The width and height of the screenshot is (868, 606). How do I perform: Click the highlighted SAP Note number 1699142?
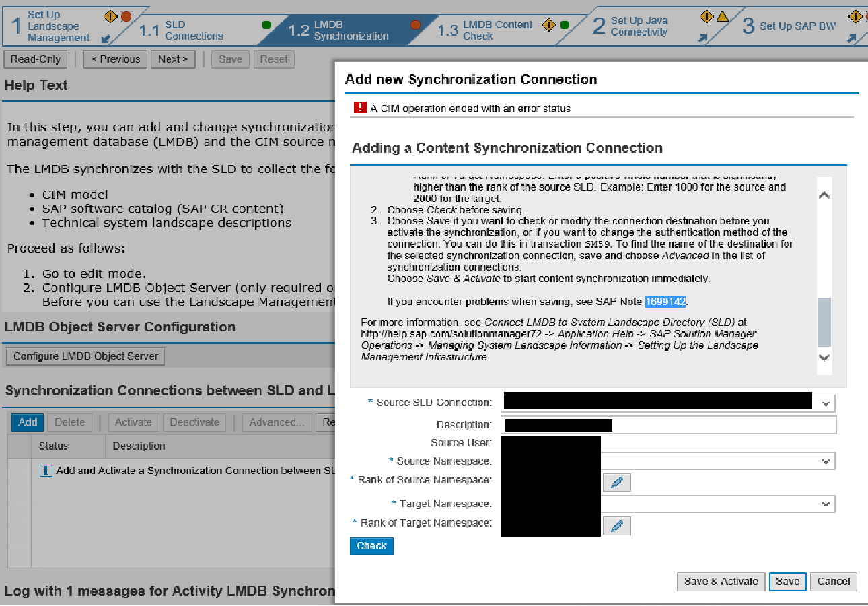tap(665, 302)
